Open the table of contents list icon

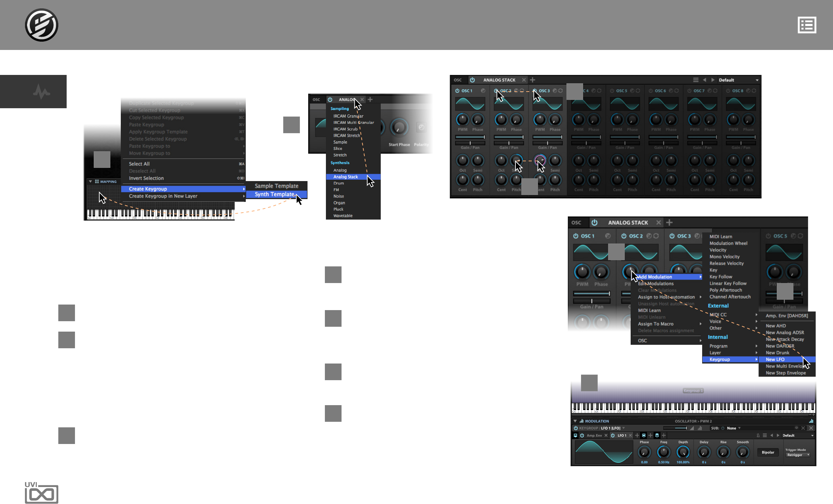[807, 25]
